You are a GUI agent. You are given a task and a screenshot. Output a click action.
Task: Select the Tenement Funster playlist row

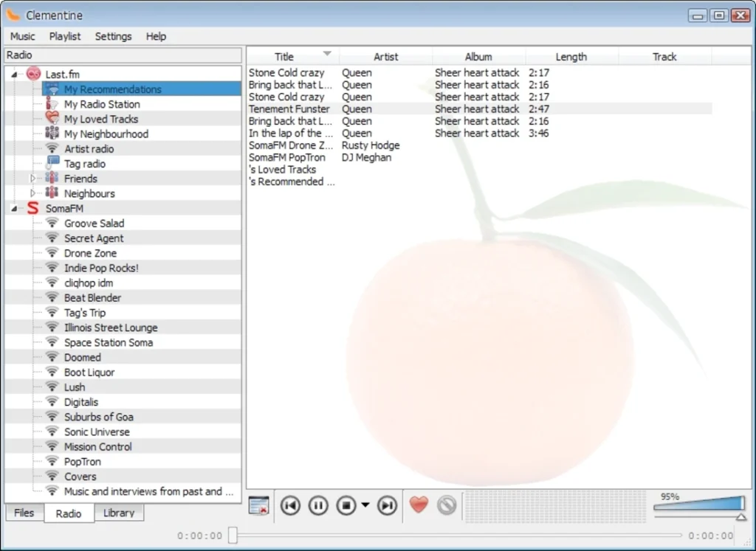click(x=289, y=109)
